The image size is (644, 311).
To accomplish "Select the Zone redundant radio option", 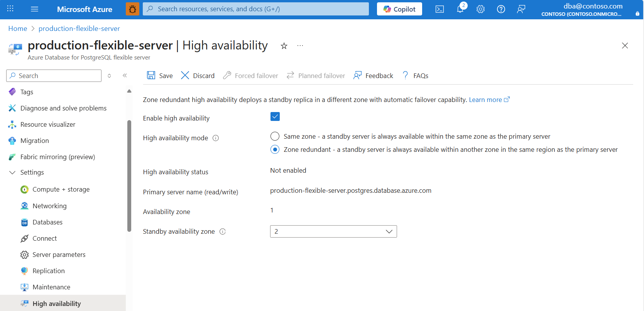I will click(275, 150).
